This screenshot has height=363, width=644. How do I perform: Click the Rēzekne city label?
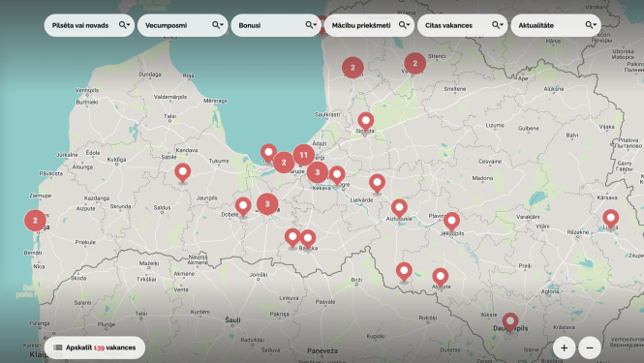point(578,232)
